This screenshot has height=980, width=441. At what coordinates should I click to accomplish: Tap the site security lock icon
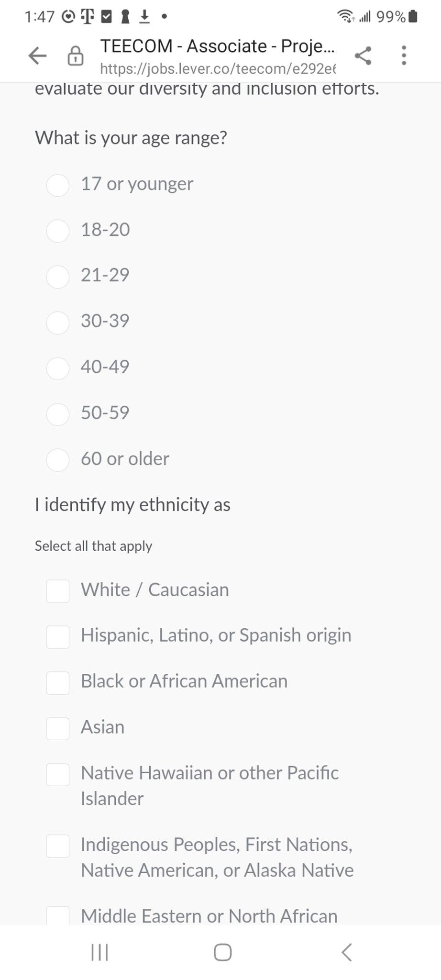click(75, 56)
